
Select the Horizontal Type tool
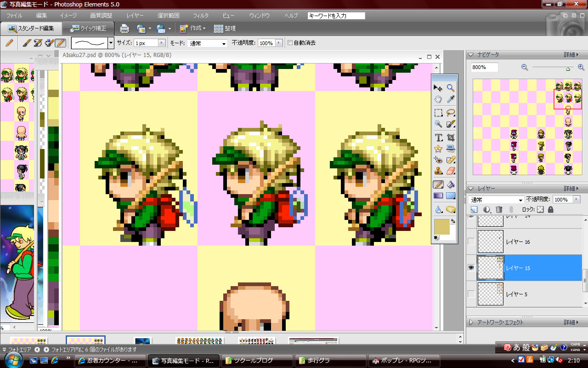[x=438, y=137]
